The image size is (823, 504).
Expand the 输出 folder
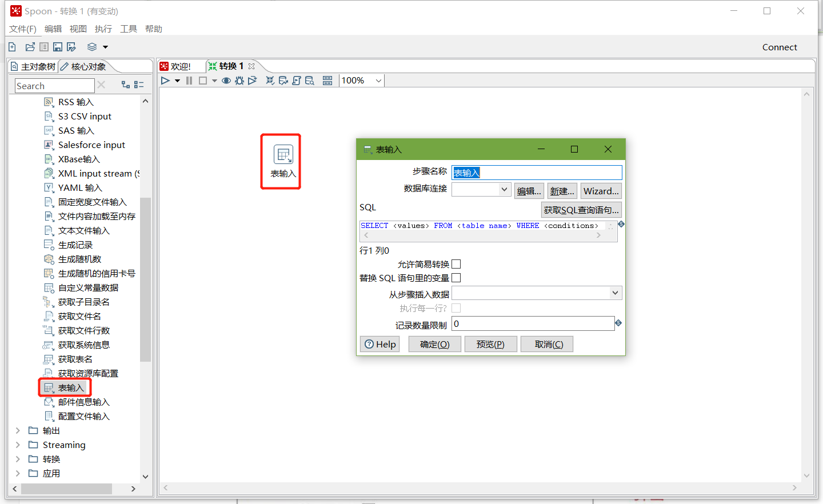click(x=18, y=430)
